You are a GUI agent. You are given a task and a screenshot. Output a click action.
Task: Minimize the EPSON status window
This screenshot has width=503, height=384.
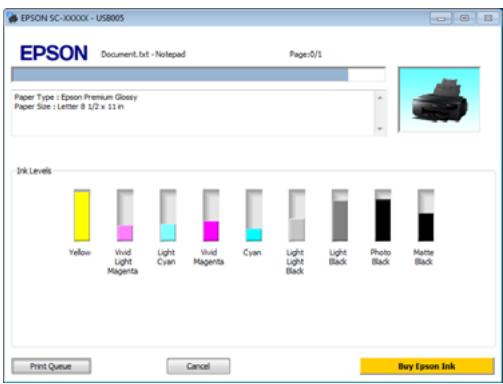[440, 18]
